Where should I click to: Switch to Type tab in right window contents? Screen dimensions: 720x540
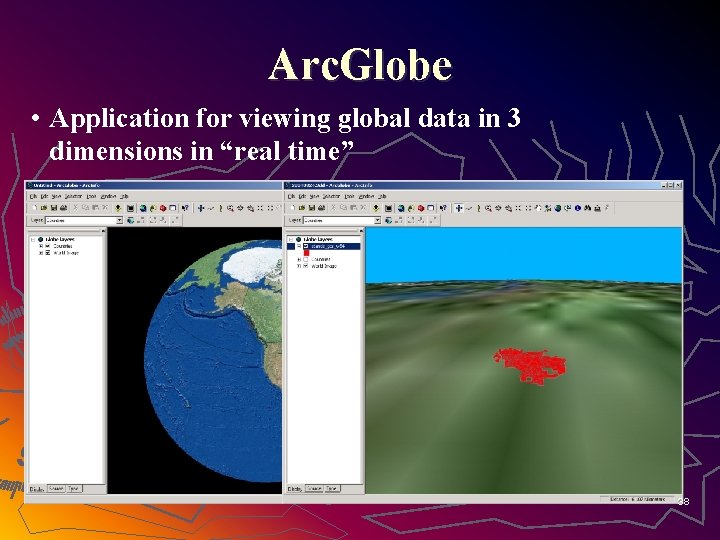click(x=332, y=489)
